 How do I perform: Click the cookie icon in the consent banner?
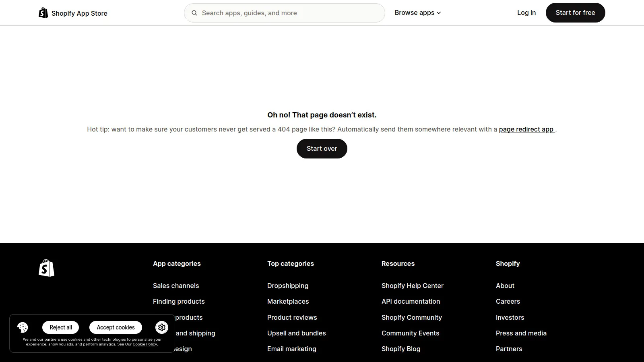tap(23, 327)
